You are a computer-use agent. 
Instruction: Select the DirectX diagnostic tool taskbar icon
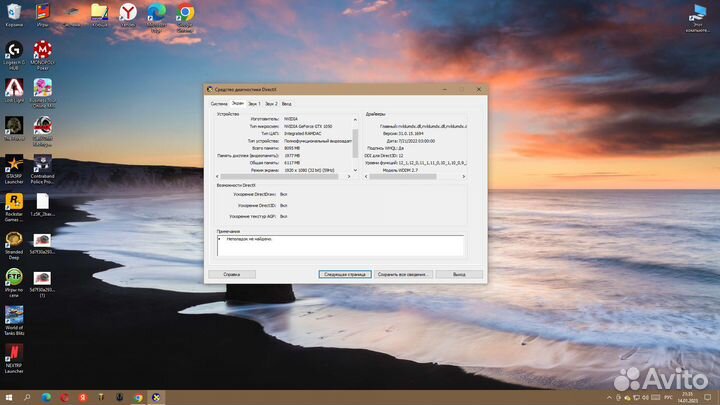pyautogui.click(x=156, y=398)
